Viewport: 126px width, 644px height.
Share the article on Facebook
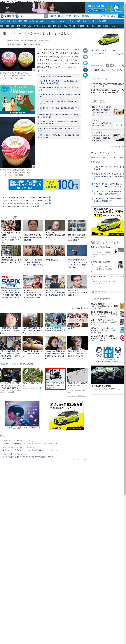85,70
